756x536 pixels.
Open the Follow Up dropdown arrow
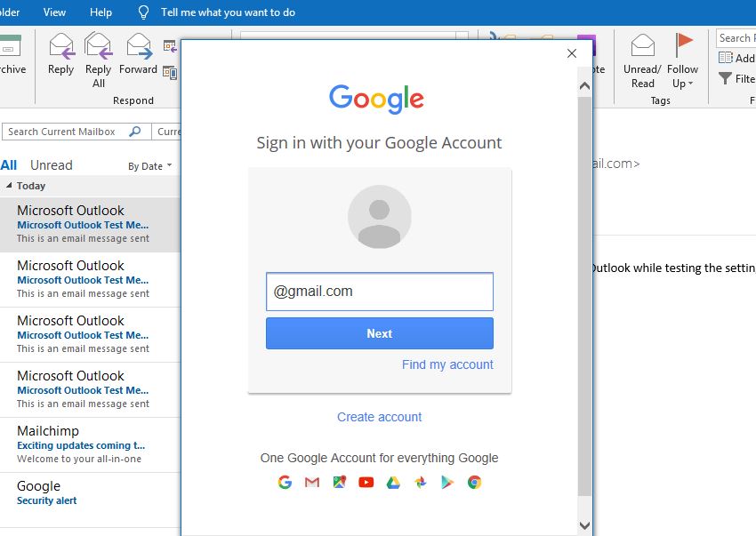[x=691, y=84]
